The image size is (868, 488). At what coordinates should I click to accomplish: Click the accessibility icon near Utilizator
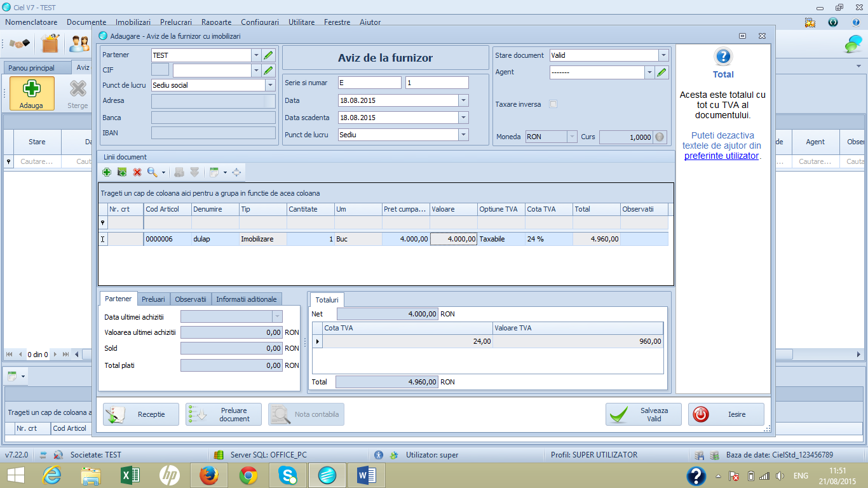click(x=379, y=455)
